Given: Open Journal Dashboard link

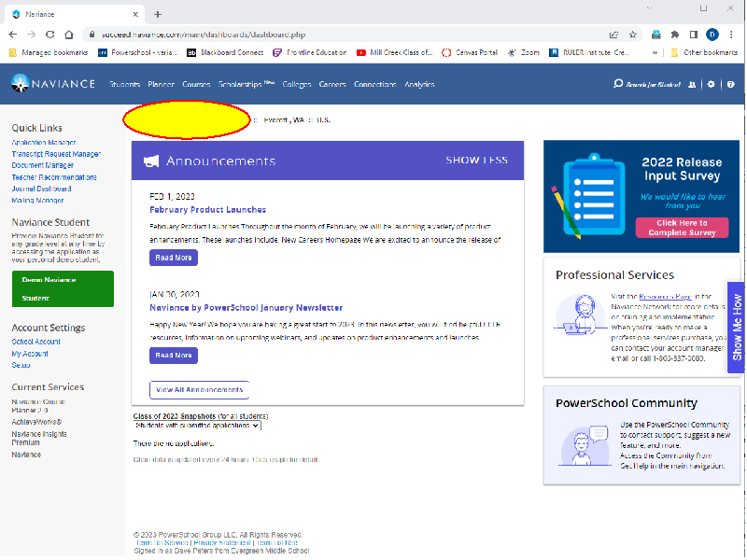Looking at the screenshot, I should pos(41,189).
